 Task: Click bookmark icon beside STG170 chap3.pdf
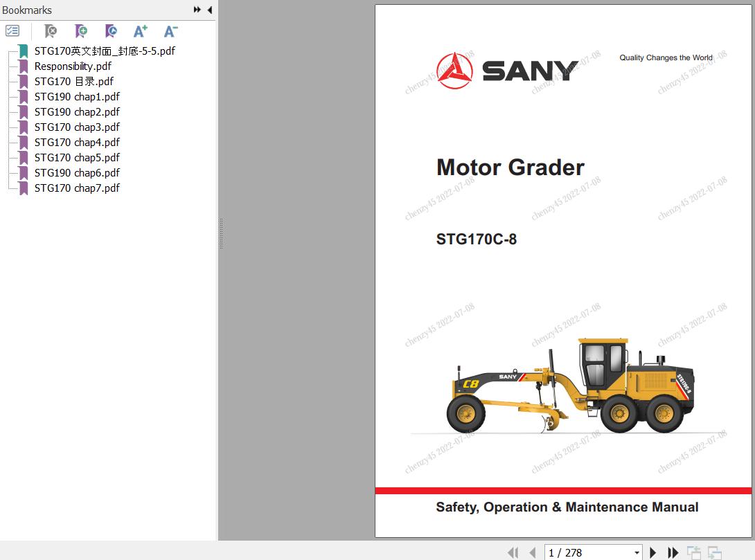(x=23, y=127)
